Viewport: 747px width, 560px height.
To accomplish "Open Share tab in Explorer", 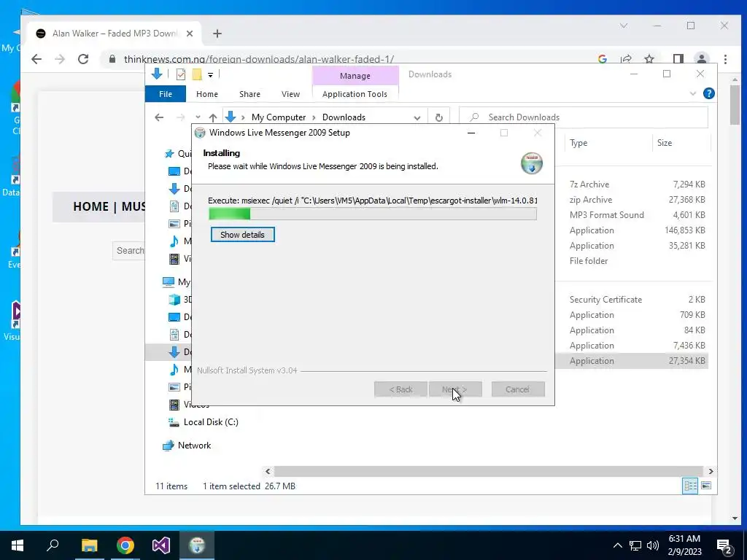I will point(249,94).
